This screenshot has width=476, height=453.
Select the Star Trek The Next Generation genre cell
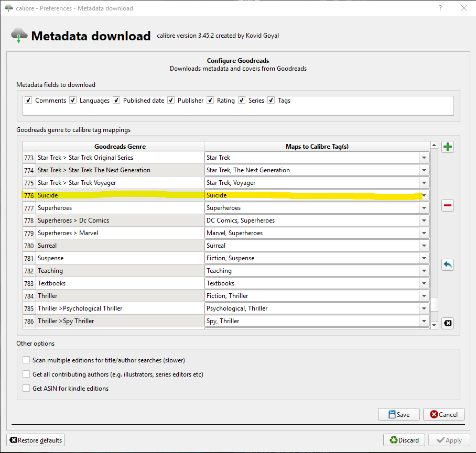coord(120,170)
